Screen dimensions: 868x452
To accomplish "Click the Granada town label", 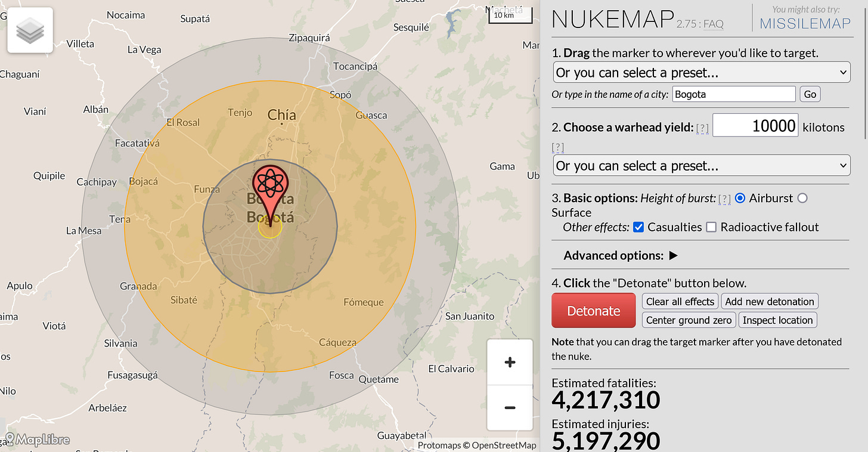I will click(x=138, y=286).
